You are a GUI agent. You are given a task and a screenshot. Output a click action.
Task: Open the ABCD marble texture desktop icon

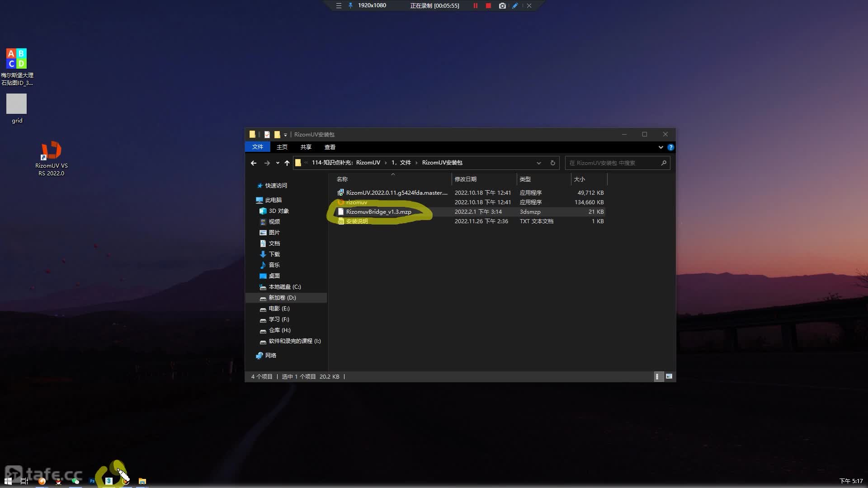click(17, 66)
